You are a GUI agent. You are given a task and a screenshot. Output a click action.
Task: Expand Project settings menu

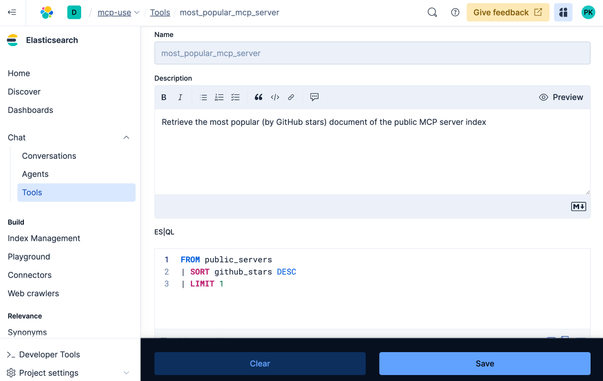coord(126,373)
